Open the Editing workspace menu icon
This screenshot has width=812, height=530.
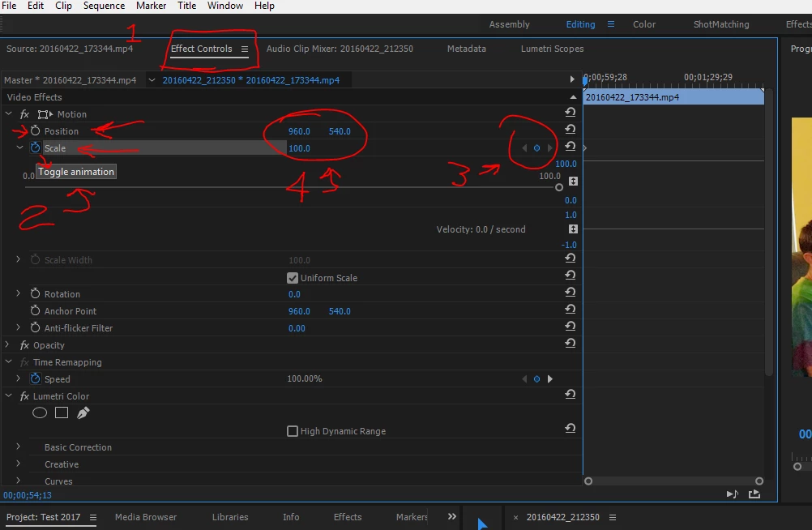coord(610,24)
